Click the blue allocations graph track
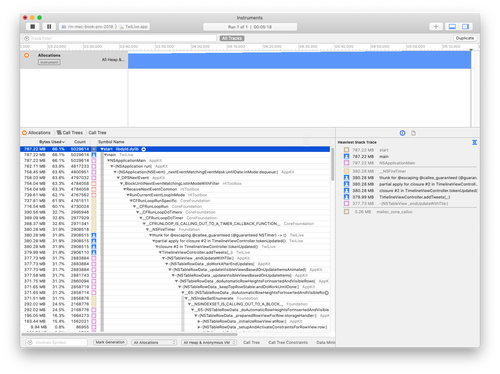Screen dimensions: 500x374 299,60
